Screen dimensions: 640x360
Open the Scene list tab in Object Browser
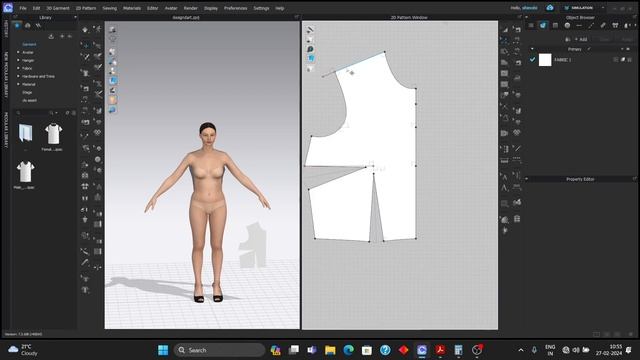531,25
